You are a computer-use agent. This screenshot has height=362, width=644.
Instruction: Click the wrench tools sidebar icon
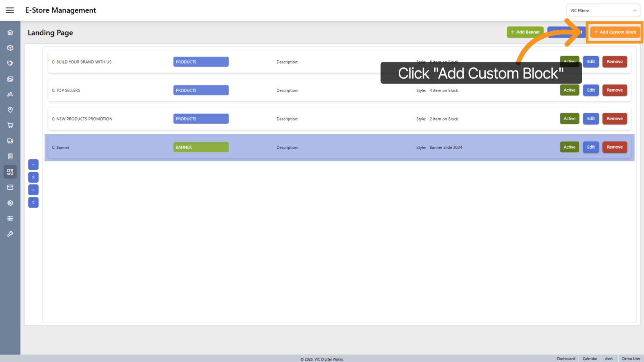(10, 234)
